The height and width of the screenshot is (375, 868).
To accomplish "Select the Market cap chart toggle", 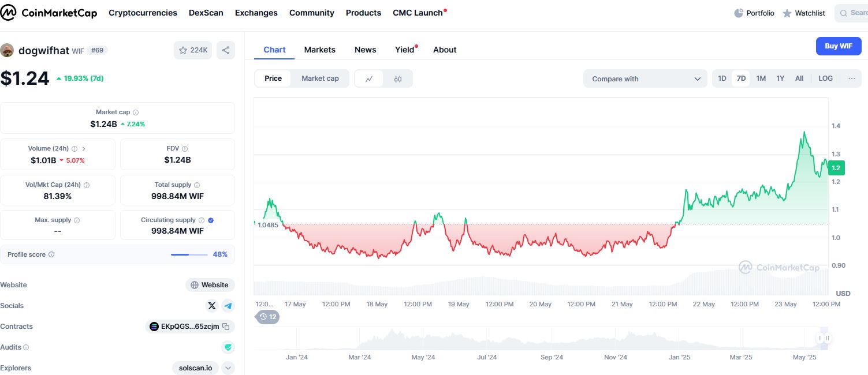I will [x=320, y=78].
